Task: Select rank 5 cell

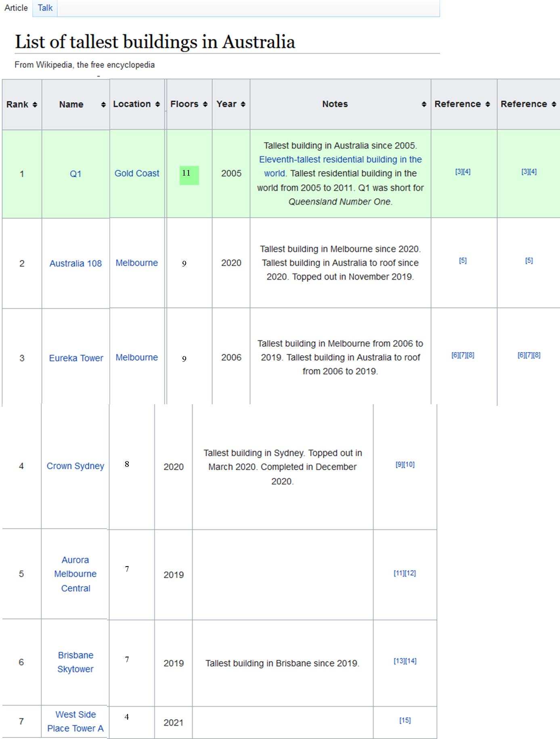Action: (21, 574)
